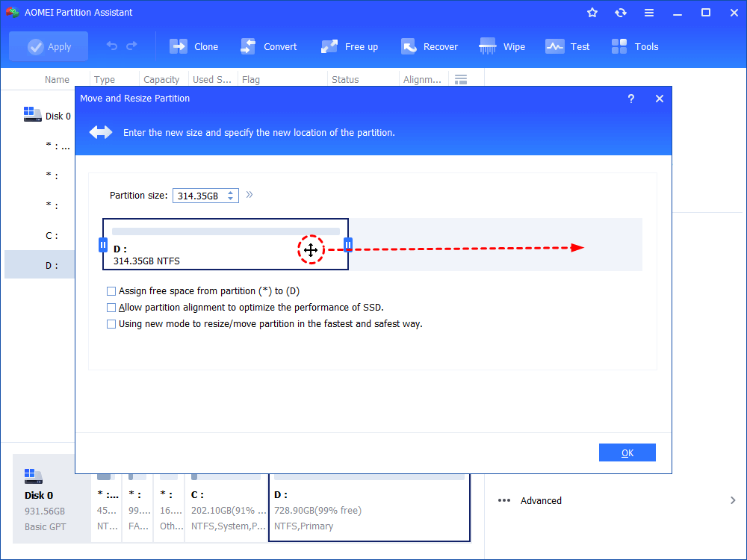Click the double-arrow resize icon in dialog header

[x=101, y=132]
